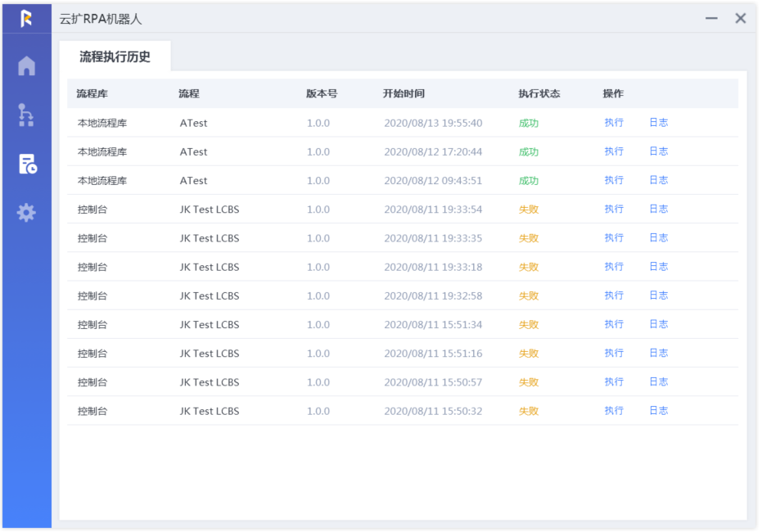Click 执行 for JK Test LCBS at 15:50:32
The height and width of the screenshot is (532, 762).
point(614,411)
